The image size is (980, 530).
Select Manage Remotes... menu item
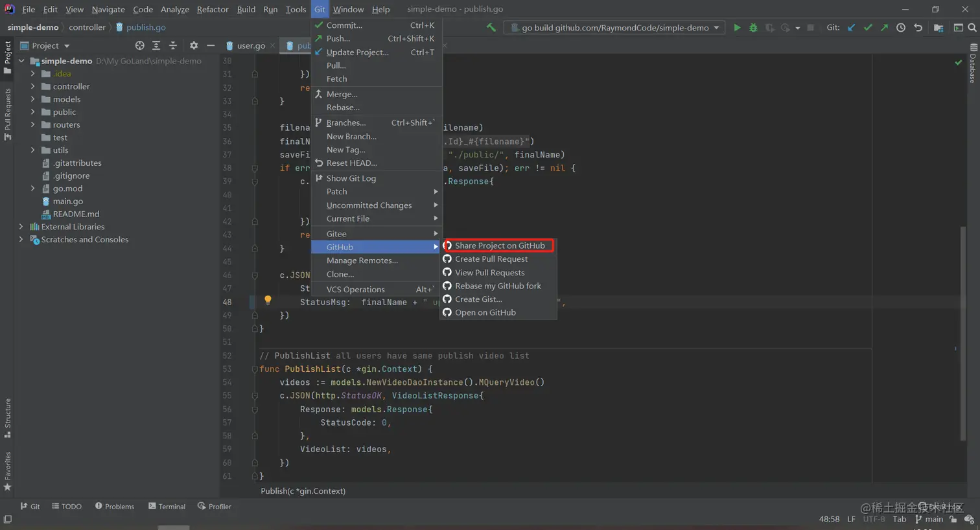(377, 260)
